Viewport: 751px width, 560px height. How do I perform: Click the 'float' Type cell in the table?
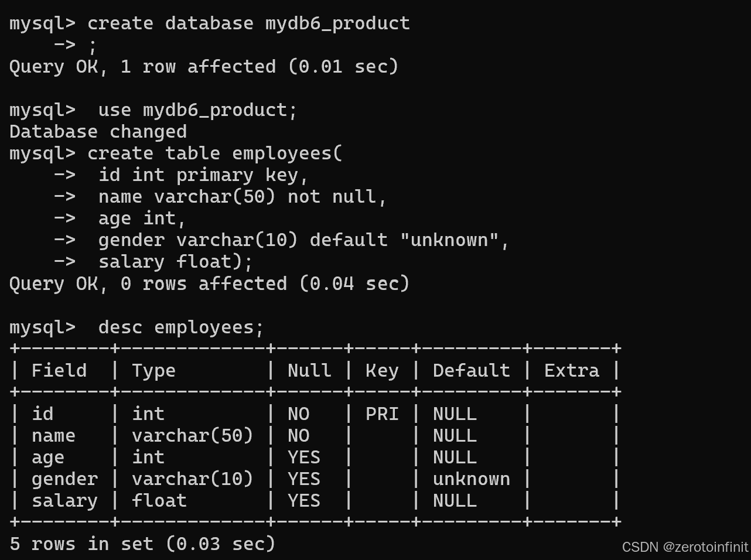click(159, 500)
